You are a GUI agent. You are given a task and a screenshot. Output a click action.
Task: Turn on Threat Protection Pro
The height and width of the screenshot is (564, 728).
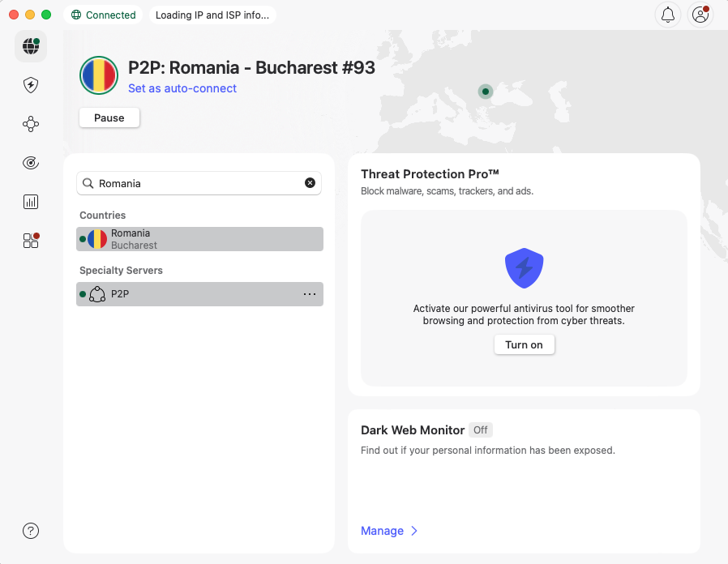[524, 344]
